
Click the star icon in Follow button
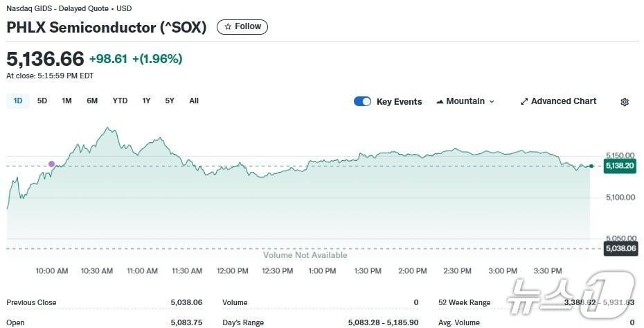pyautogui.click(x=228, y=27)
